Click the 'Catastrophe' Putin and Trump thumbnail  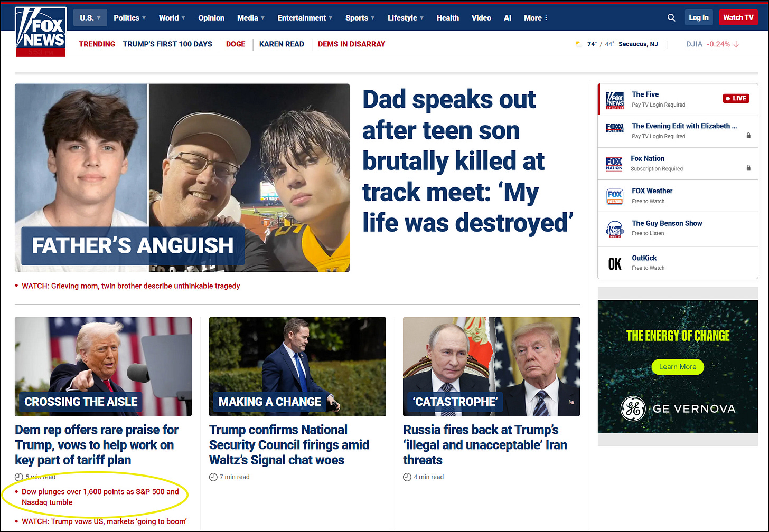[x=491, y=367]
